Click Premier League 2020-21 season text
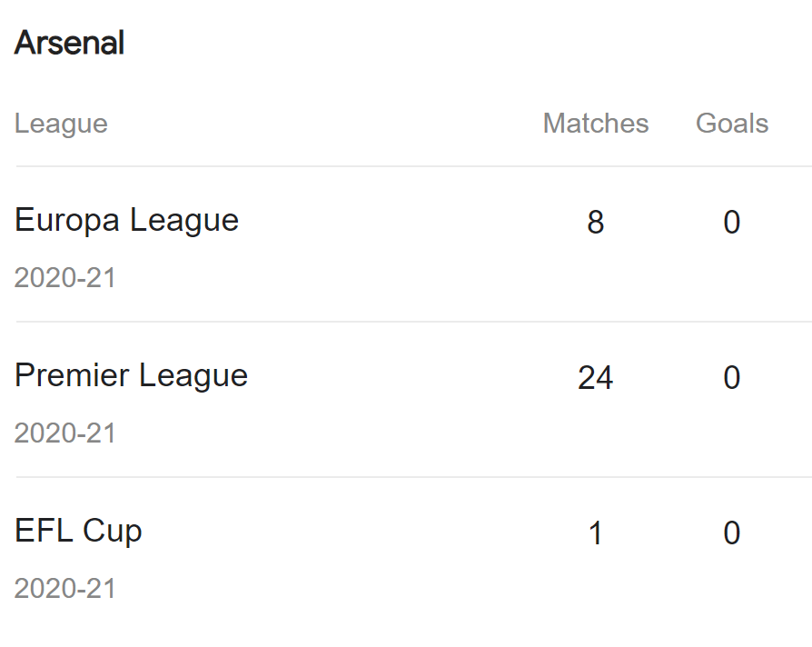 (65, 433)
